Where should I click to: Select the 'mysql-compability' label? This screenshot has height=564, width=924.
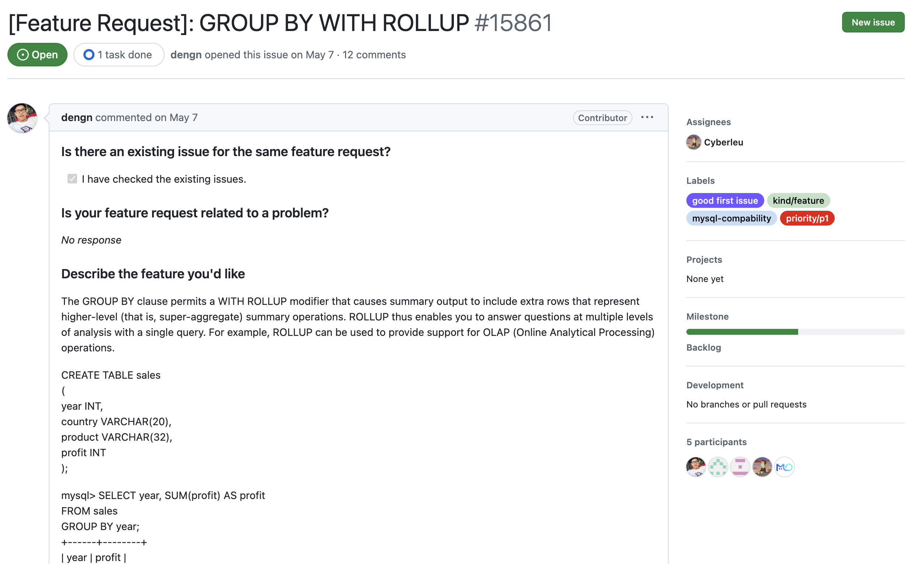pyautogui.click(x=731, y=218)
